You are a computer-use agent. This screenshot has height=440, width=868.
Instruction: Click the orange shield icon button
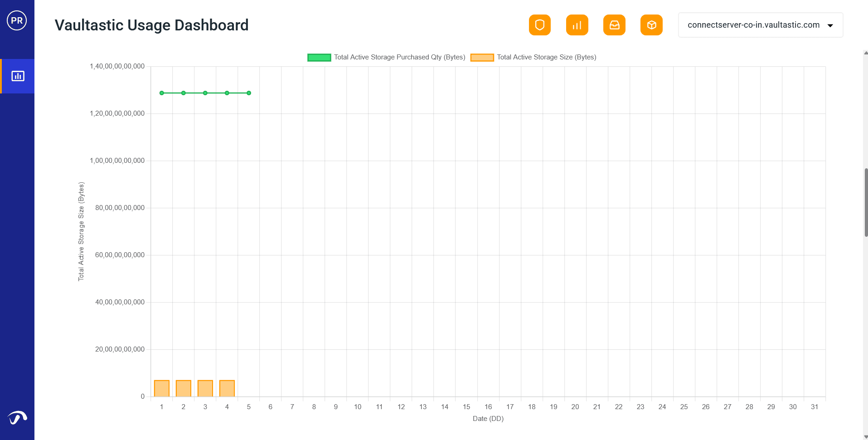(539, 25)
